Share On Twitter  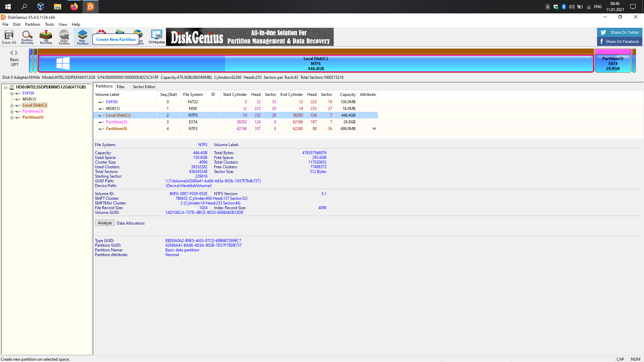pyautogui.click(x=620, y=33)
